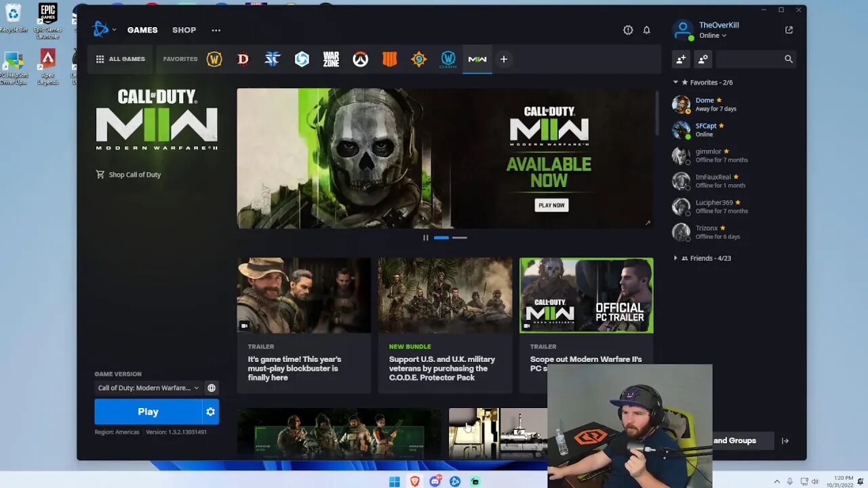The width and height of the screenshot is (868, 488).
Task: Select World of Warcraft favorite icon
Action: [214, 59]
